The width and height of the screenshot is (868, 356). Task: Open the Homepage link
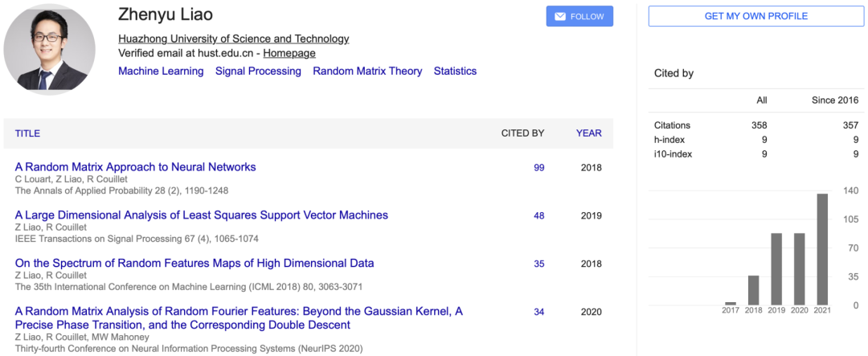point(289,53)
